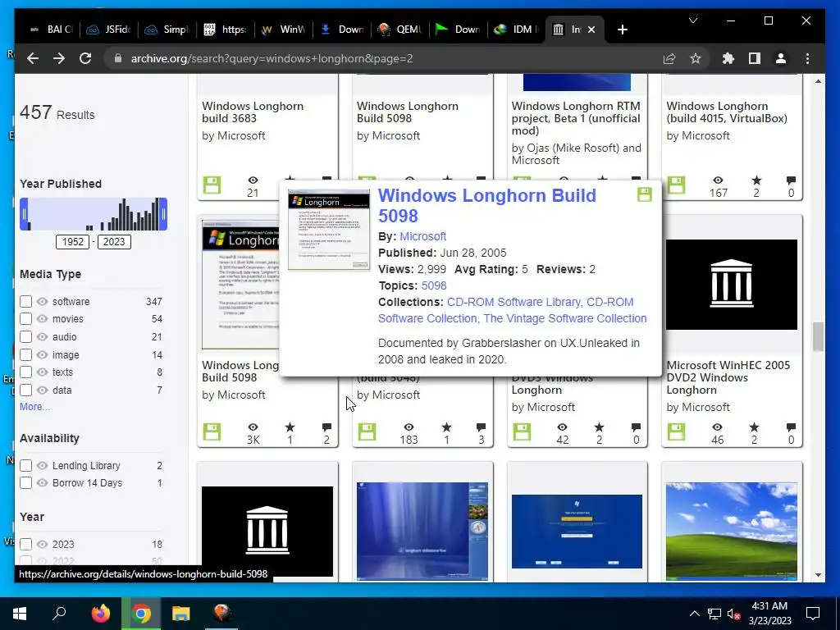This screenshot has height=630, width=840.
Task: Open Chrome profile avatar menu
Action: pyautogui.click(x=781, y=58)
